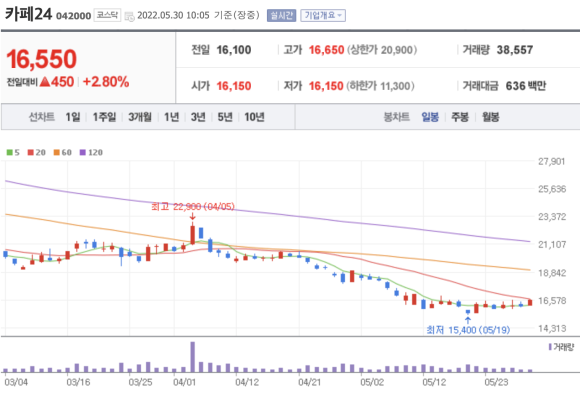Click the 04/12 date axis label
This screenshot has width=580, height=393.
click(247, 382)
